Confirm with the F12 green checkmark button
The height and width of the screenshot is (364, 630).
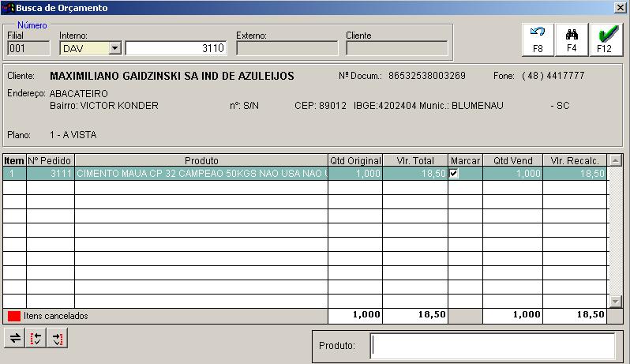click(x=605, y=39)
